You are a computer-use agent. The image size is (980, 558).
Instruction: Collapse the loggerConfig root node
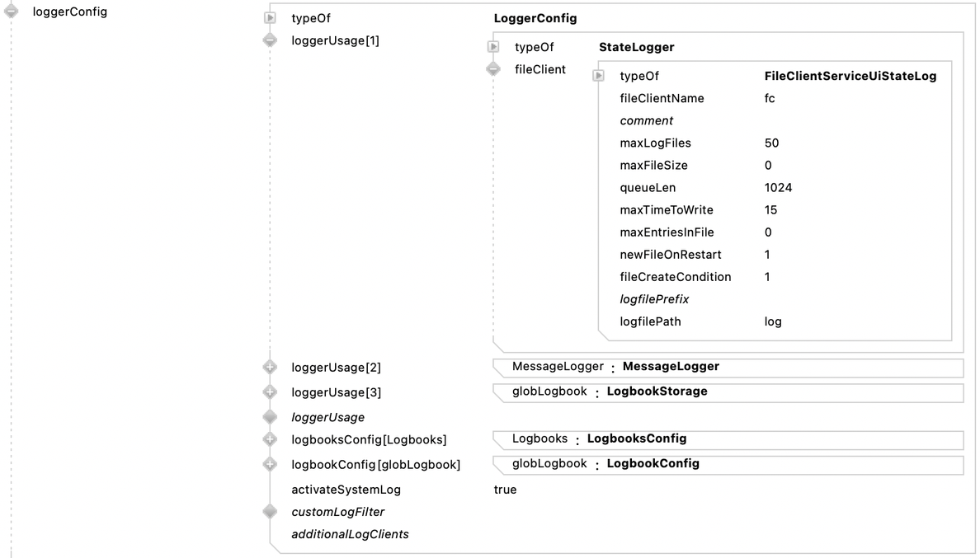(x=12, y=12)
